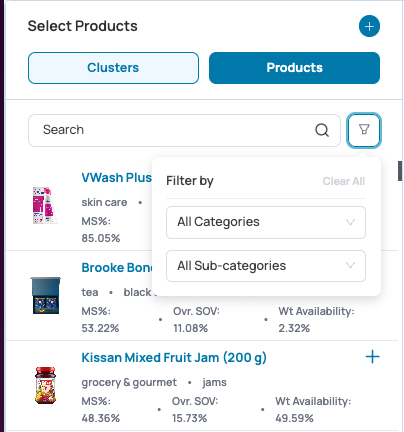The width and height of the screenshot is (404, 432).
Task: Switch to the Clusters tab
Action: point(113,68)
